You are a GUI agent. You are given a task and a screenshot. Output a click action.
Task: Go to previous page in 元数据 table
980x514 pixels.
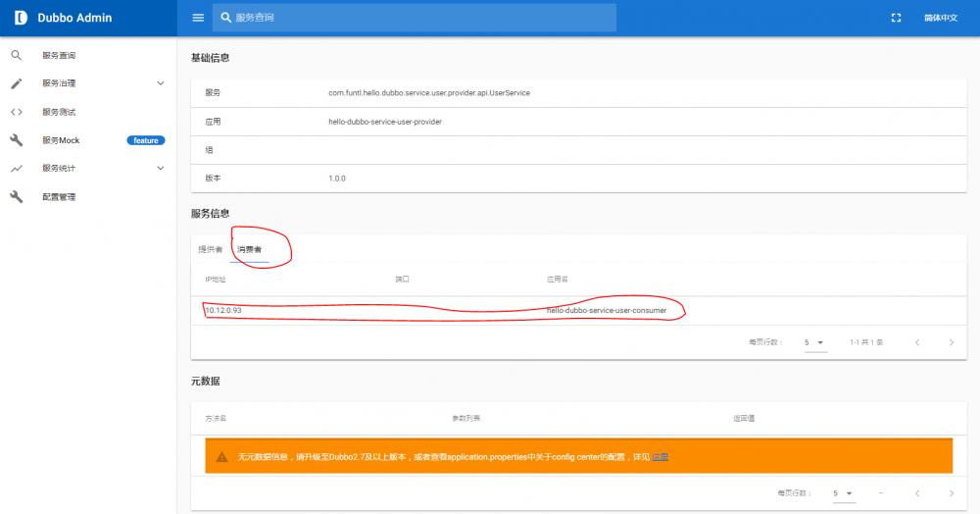(917, 493)
